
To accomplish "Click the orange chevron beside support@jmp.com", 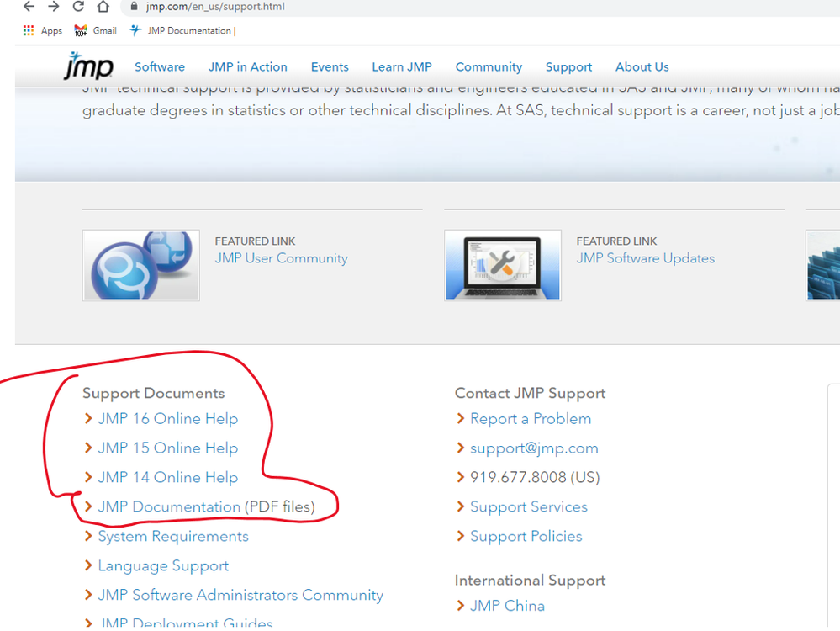I will [x=460, y=448].
